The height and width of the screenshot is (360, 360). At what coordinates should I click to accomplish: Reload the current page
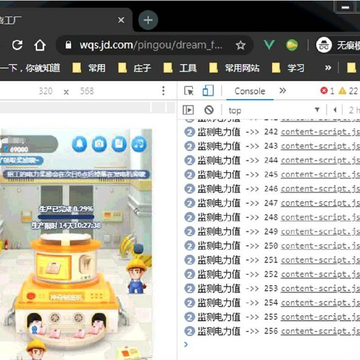pos(17,45)
